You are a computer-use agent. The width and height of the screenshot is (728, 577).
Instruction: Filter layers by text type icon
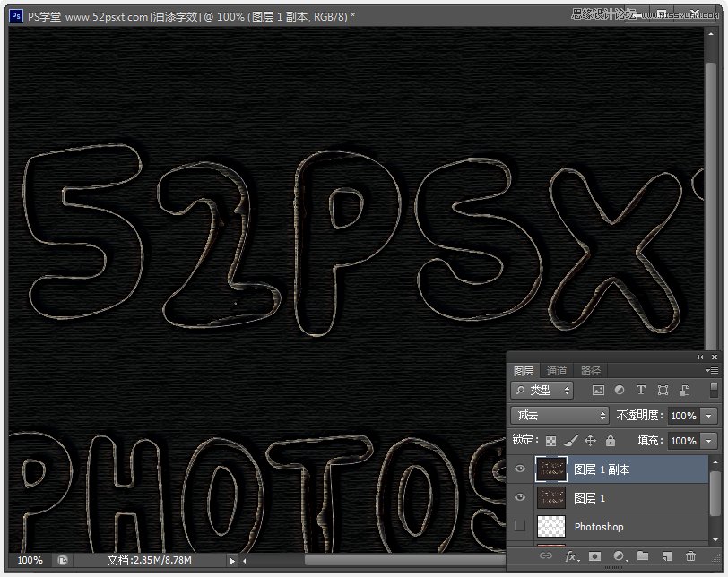641,390
